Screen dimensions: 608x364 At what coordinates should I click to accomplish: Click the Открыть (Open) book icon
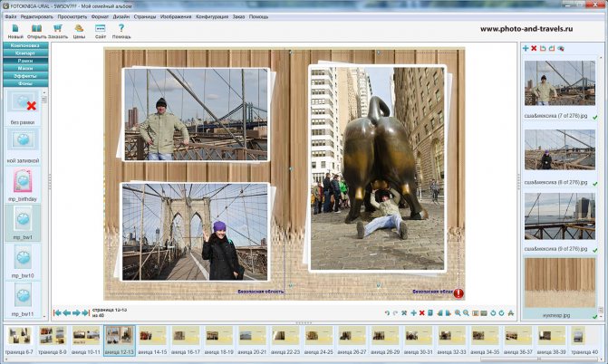coord(36,28)
